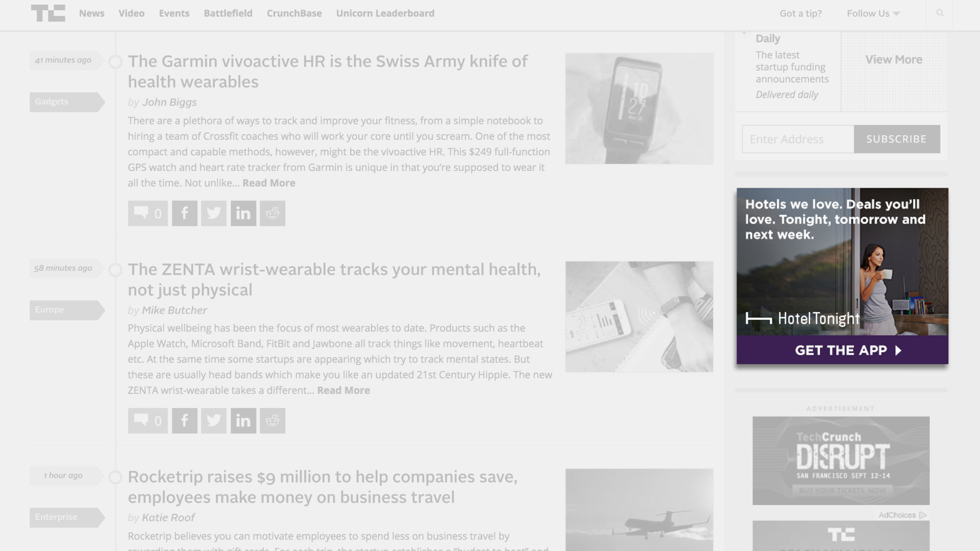Share Garmin article on Reddit

[273, 213]
